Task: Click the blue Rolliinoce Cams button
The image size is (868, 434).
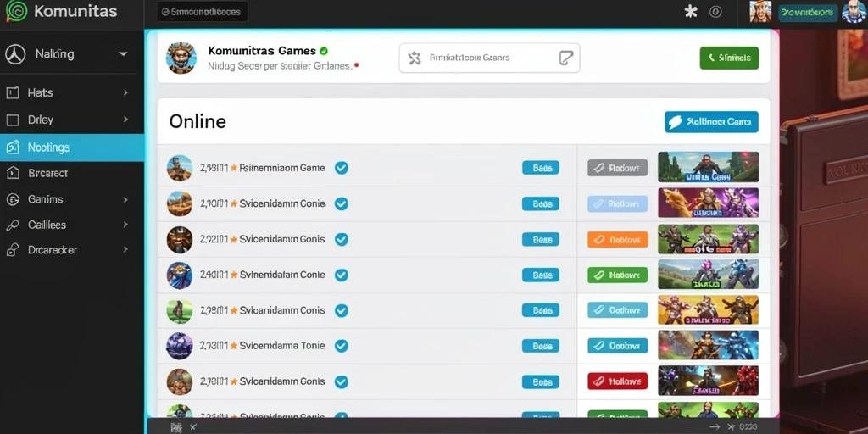Action: tap(711, 122)
